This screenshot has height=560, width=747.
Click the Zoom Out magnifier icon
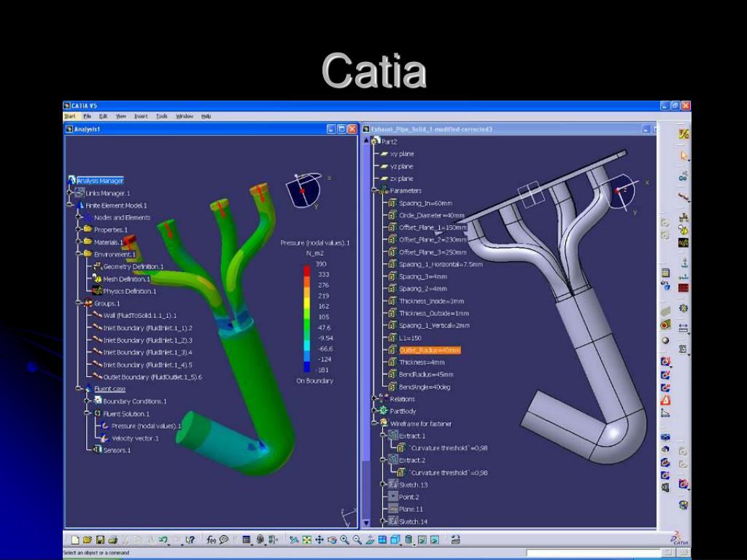pos(357,540)
